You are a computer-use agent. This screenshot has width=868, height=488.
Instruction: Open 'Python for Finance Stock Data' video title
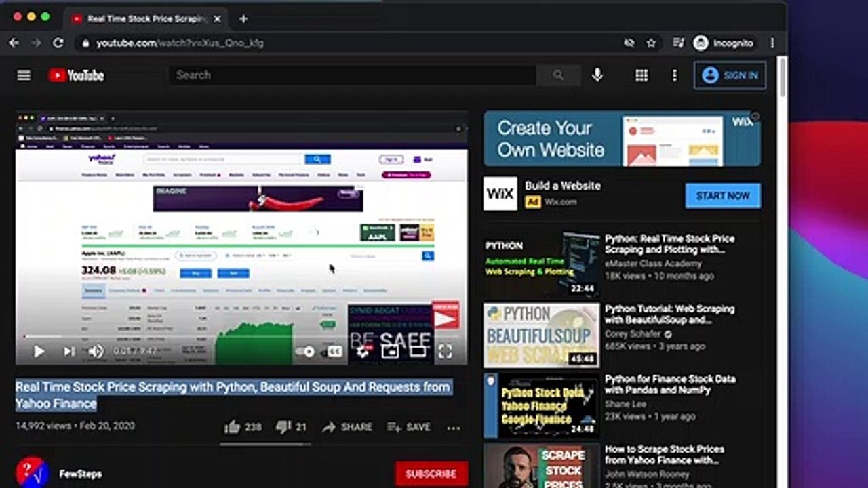pyautogui.click(x=670, y=384)
